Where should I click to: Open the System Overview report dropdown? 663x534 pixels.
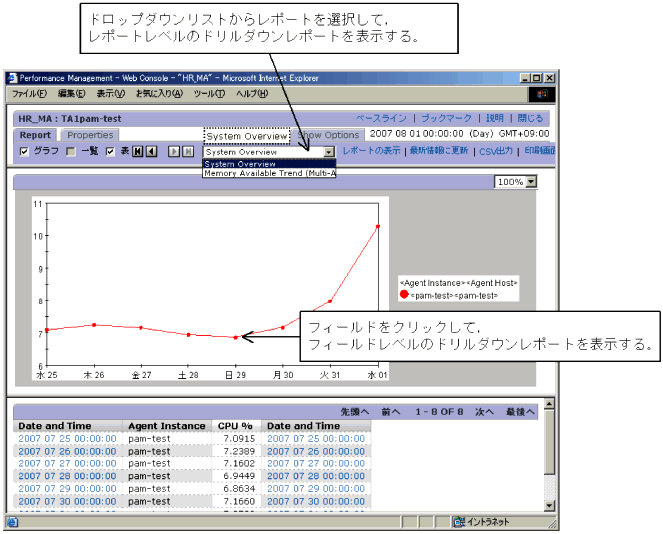tap(329, 152)
